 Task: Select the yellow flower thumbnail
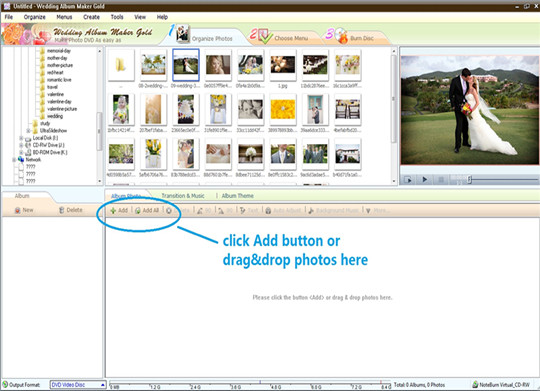point(283,109)
